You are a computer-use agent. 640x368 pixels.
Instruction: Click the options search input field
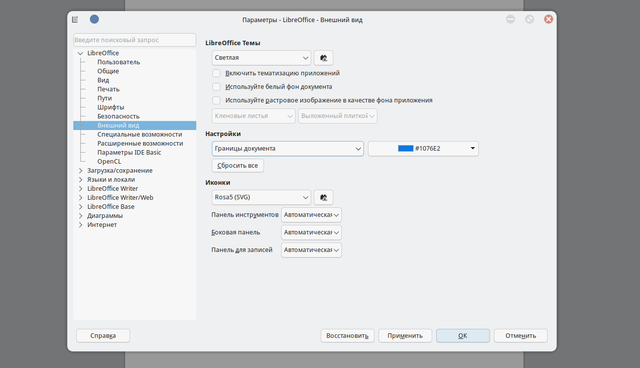point(135,40)
